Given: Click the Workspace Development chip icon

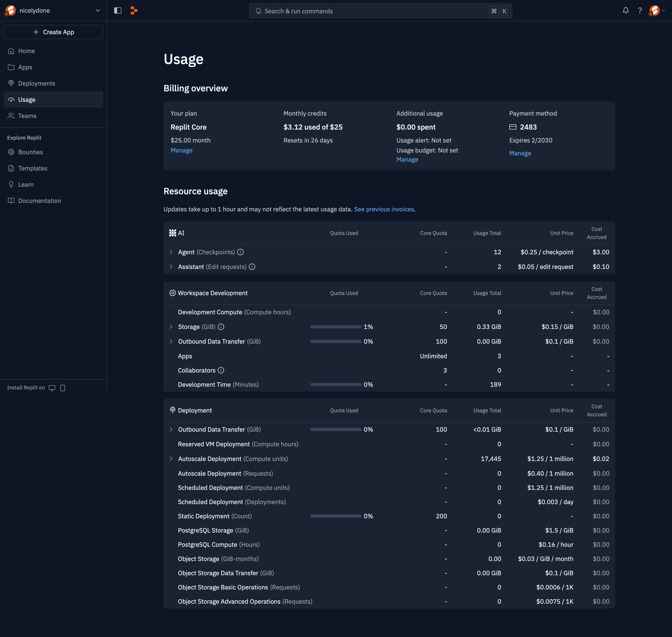Looking at the screenshot, I should (x=172, y=293).
